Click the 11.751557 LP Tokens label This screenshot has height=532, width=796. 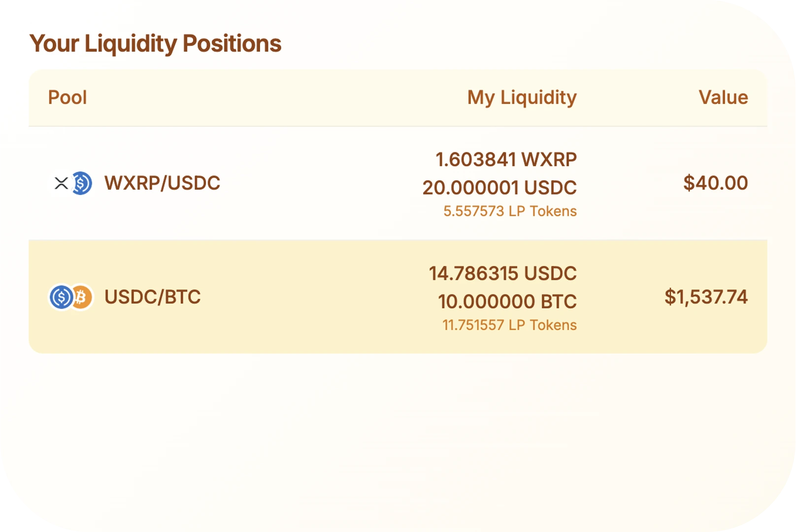coord(509,325)
